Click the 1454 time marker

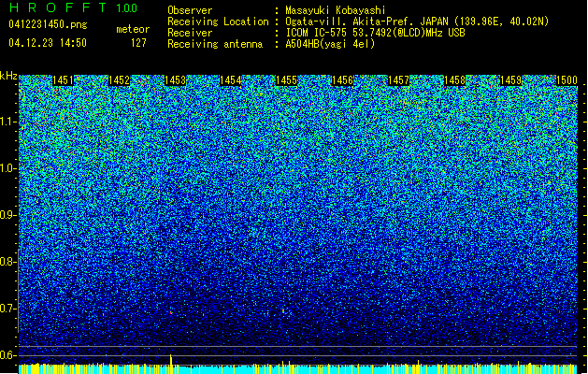230,80
